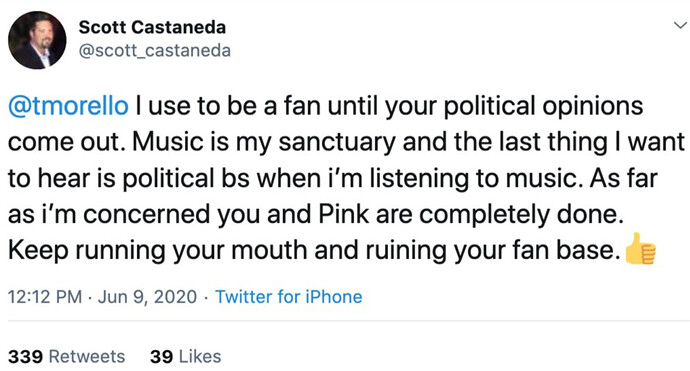Click the thumbs up emoji
The width and height of the screenshot is (690, 371).
click(641, 249)
